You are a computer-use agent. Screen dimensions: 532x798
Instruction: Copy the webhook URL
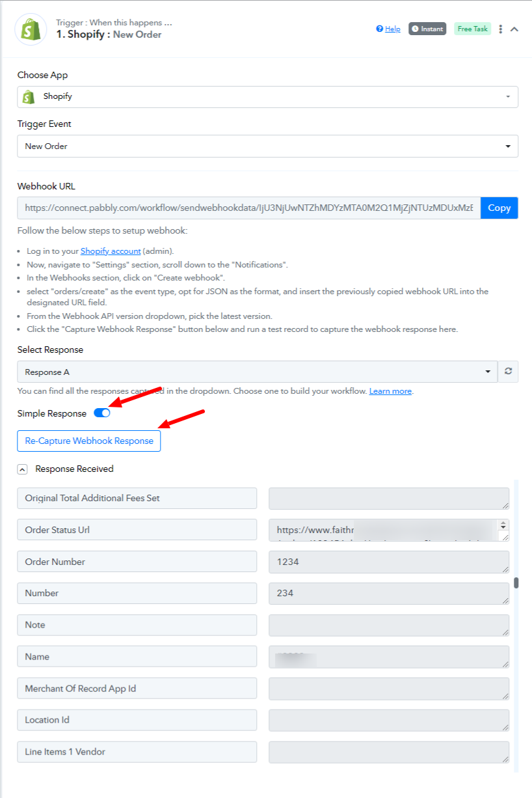click(x=499, y=208)
